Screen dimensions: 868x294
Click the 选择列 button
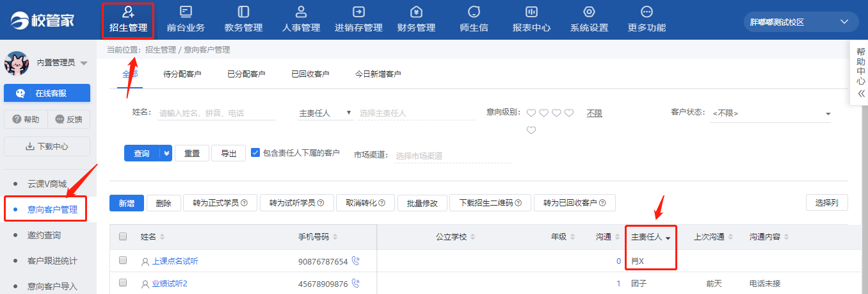[826, 203]
